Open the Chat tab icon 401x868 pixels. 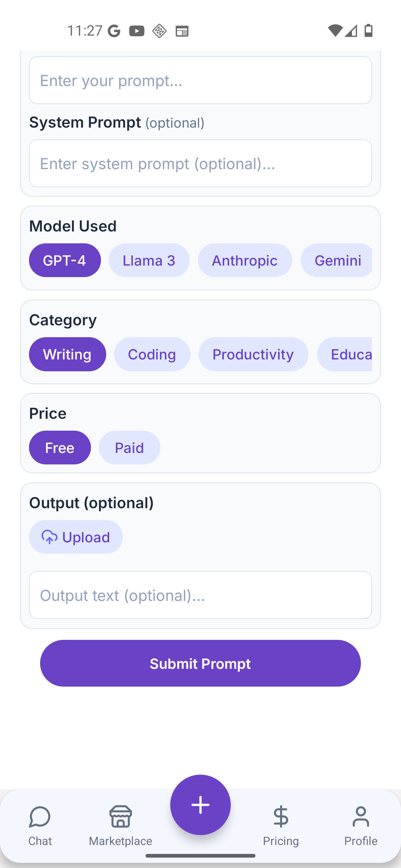[40, 817]
